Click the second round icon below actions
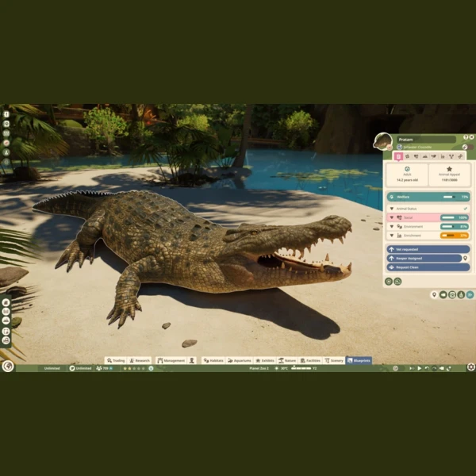Viewport: 476px width, 476px height. [397, 282]
